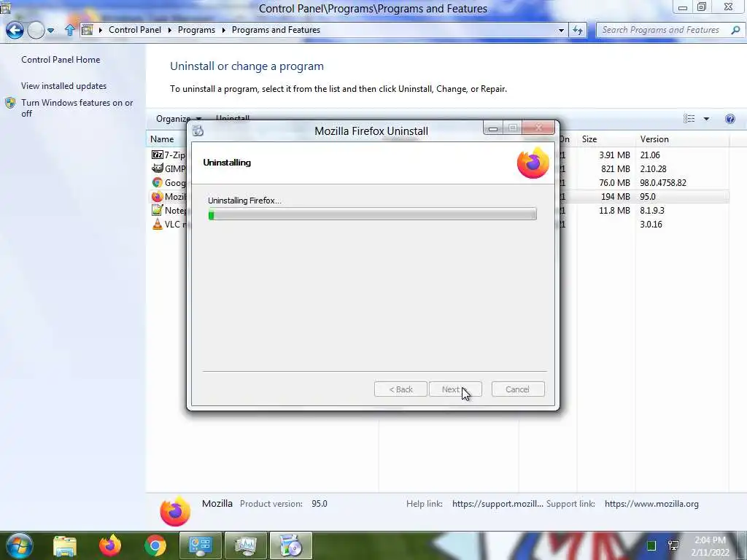The width and height of the screenshot is (747, 560).
Task: Click the Firefox logo in the uninstall dialog
Action: pos(533,163)
